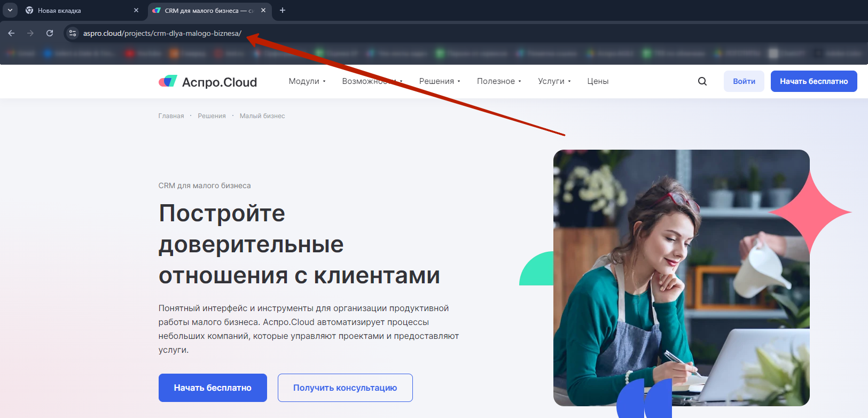Close the CRM для малого бизнеса tab
The image size is (868, 418).
pos(263,10)
